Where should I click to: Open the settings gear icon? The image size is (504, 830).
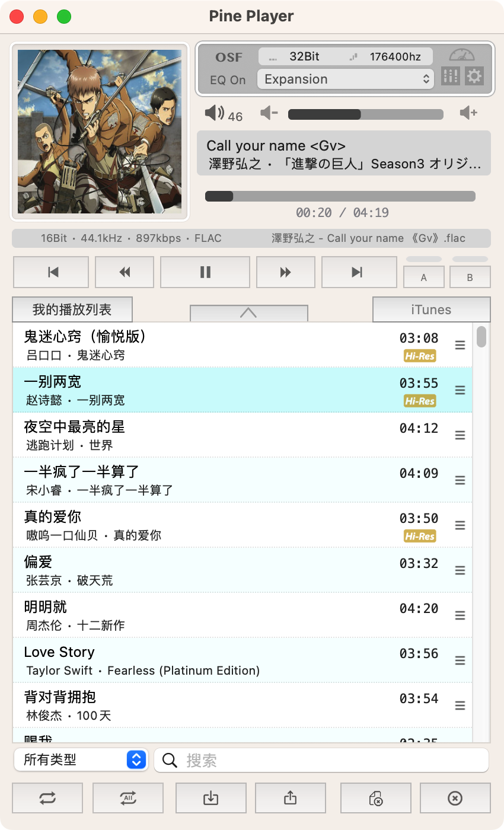474,76
